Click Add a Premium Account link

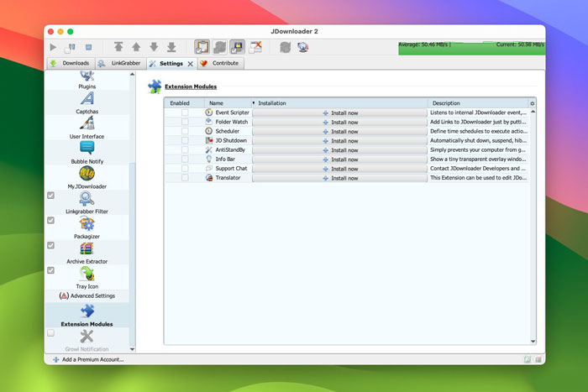[x=88, y=359]
